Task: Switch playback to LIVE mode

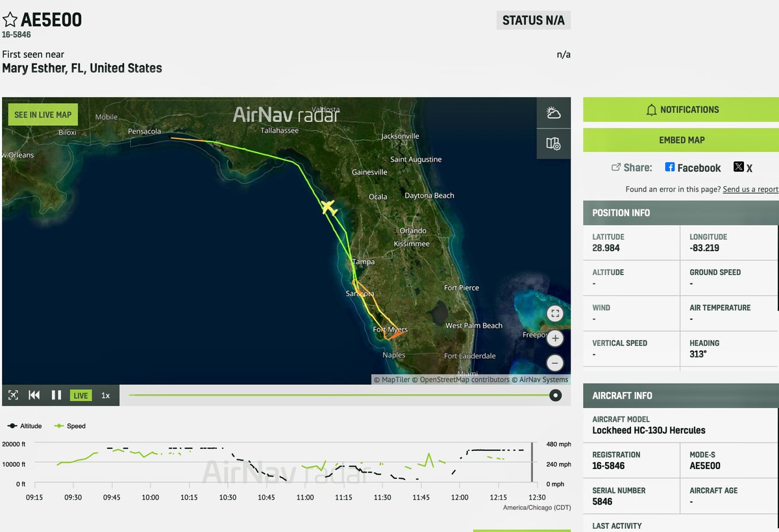Action: coord(80,395)
